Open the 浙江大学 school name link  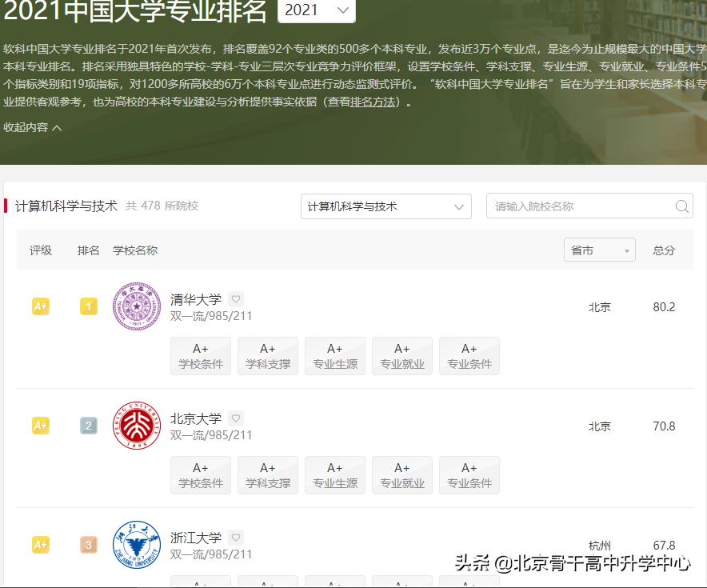(x=196, y=538)
